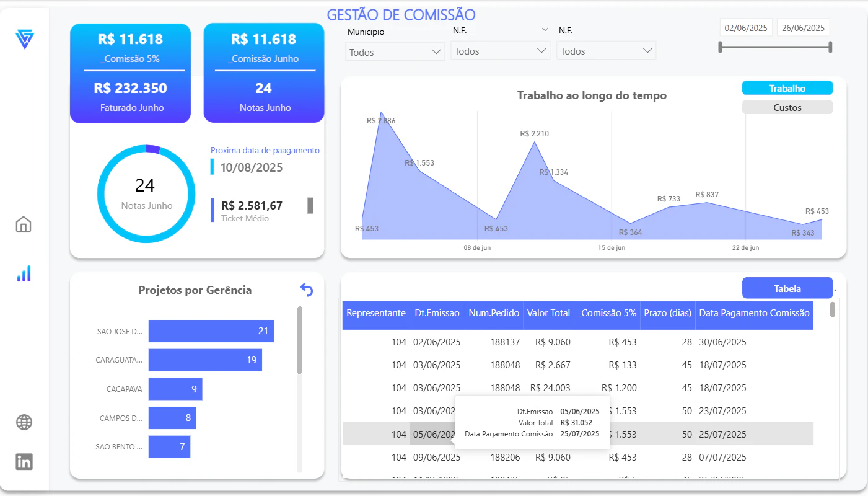The height and width of the screenshot is (496, 868).
Task: Click the end date field 26/06/2025
Action: click(x=803, y=28)
